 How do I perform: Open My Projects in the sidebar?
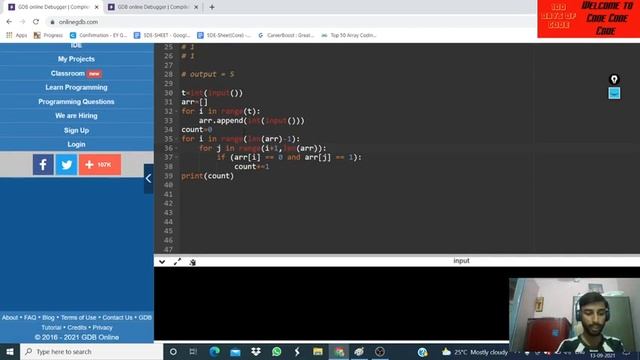pyautogui.click(x=76, y=59)
